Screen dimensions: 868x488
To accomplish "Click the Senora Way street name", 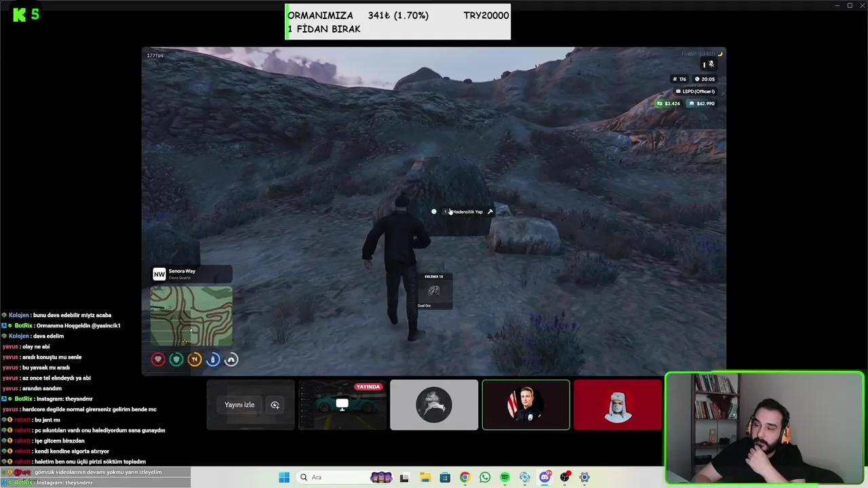I will click(x=182, y=271).
